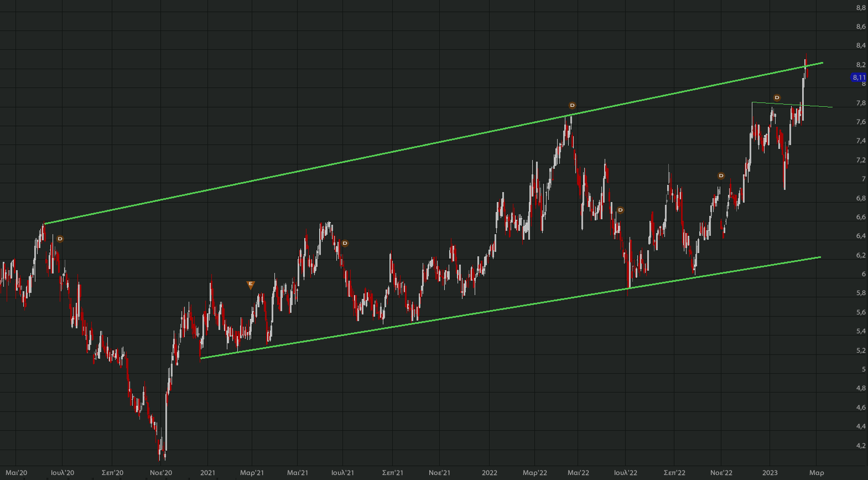
Task: Click the D marker in early 2023
Action: (x=777, y=98)
